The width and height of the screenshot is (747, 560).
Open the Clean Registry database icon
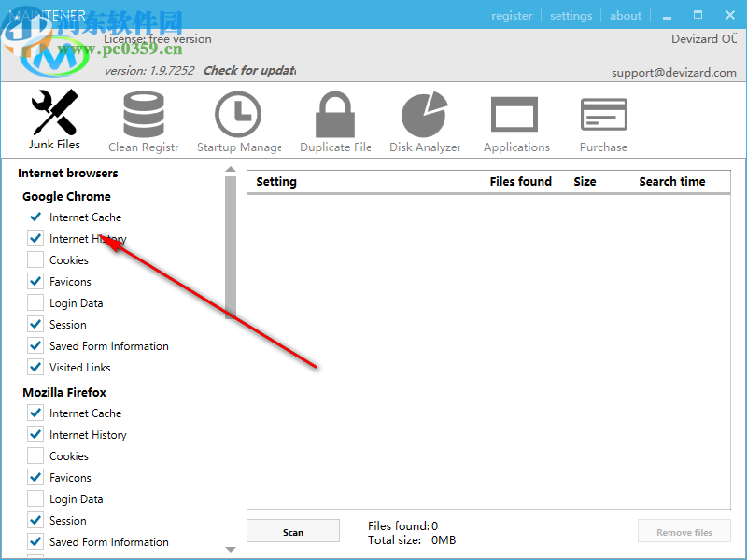pyautogui.click(x=144, y=114)
